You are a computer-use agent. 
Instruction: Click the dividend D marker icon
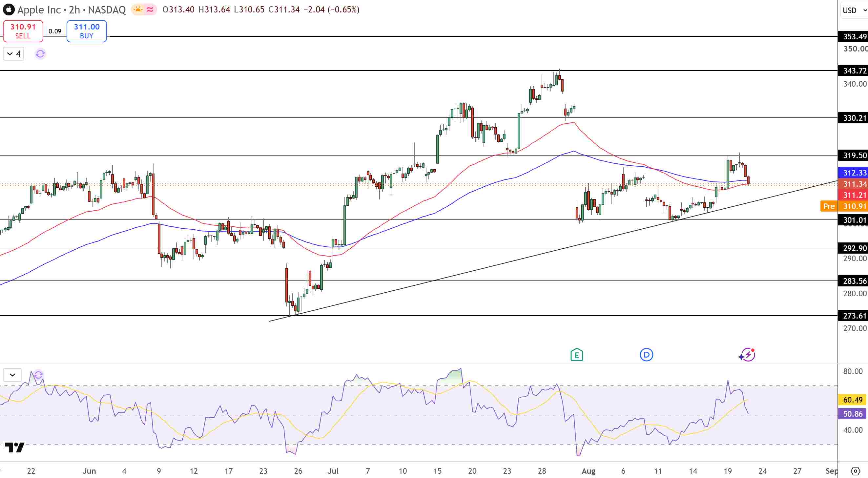(x=646, y=355)
